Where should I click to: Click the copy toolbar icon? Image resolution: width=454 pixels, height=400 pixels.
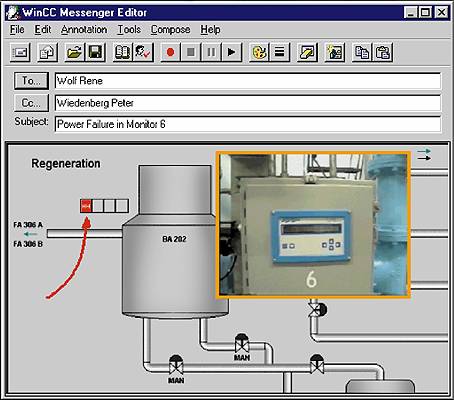pyautogui.click(x=362, y=52)
